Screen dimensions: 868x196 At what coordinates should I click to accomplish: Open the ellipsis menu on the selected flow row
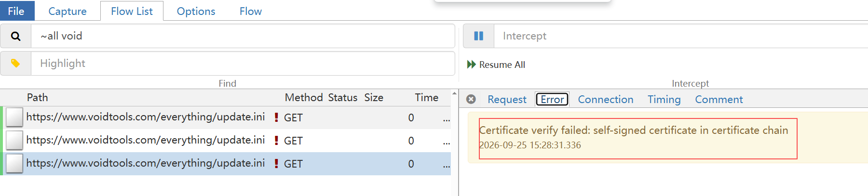tap(447, 166)
